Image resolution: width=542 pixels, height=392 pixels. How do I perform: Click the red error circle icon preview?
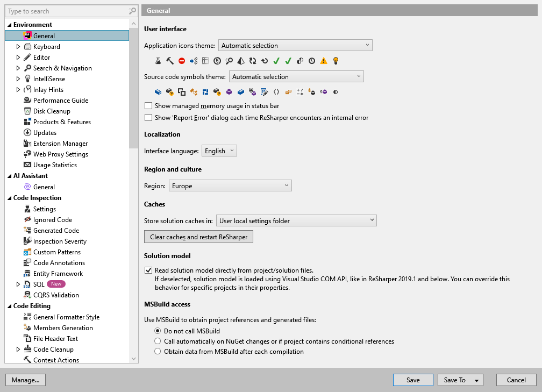tap(182, 61)
